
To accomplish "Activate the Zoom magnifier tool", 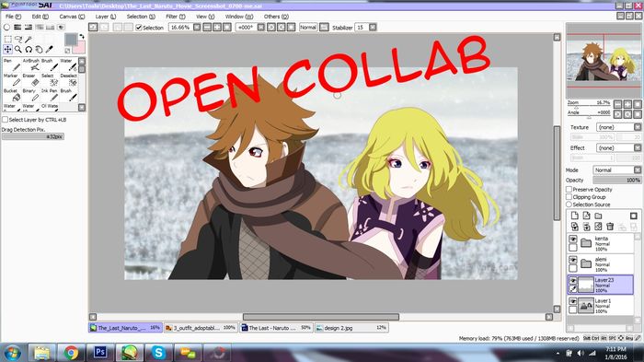I will pos(18,50).
